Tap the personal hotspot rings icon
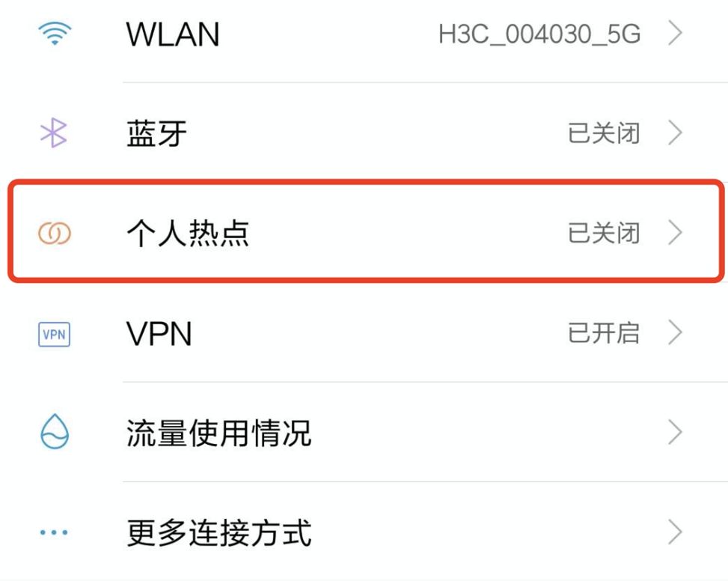The width and height of the screenshot is (728, 581). (x=55, y=233)
